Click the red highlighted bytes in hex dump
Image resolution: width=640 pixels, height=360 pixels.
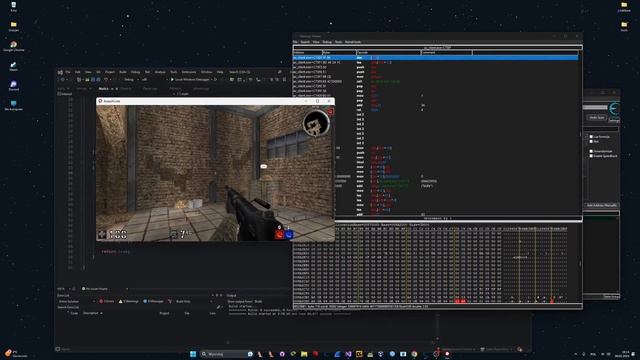click(460, 301)
